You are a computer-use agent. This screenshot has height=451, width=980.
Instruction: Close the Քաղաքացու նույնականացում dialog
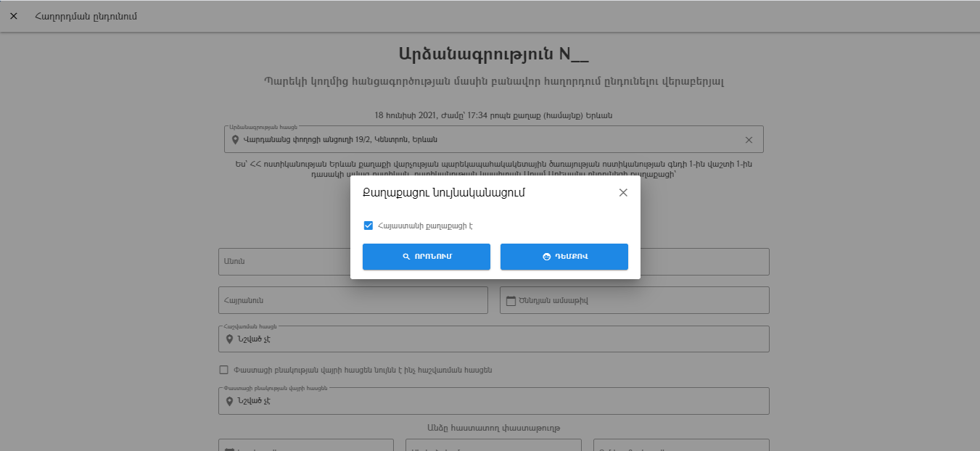pyautogui.click(x=623, y=193)
